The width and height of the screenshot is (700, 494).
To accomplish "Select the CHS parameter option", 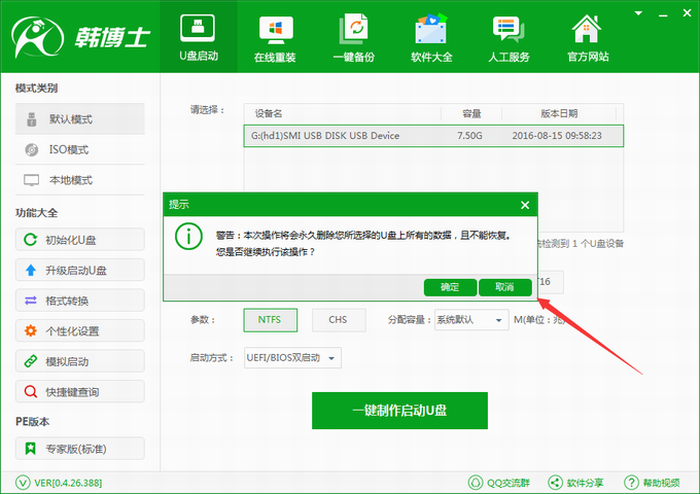I will coord(337,320).
